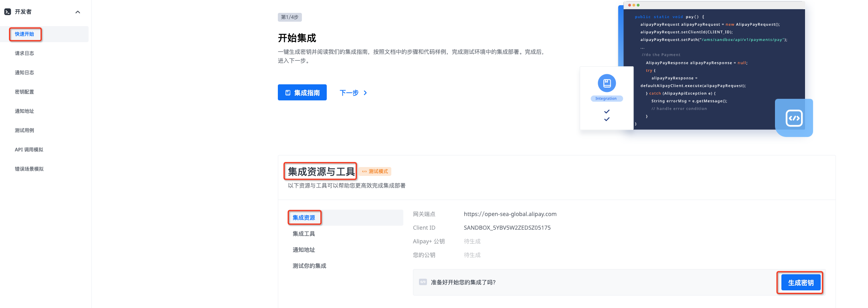The image size is (868, 308).
Task: Click the chevron arrow beside 下一步
Action: coord(365,93)
